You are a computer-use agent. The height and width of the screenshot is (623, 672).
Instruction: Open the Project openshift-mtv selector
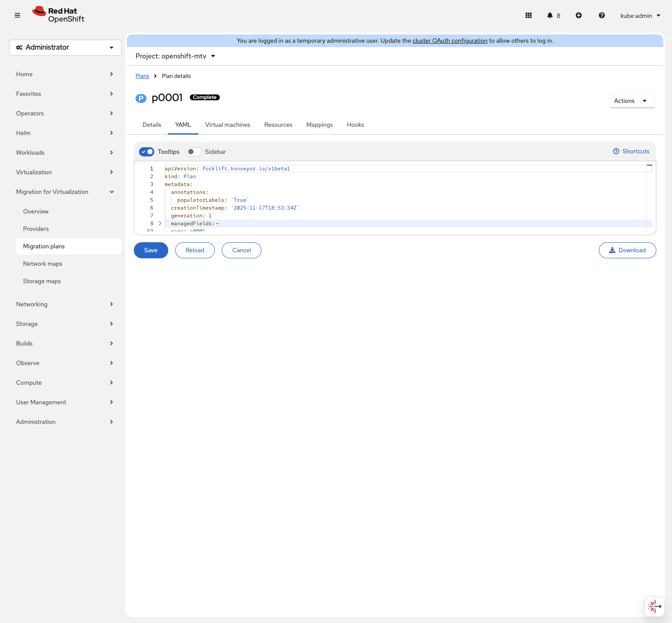click(x=175, y=56)
